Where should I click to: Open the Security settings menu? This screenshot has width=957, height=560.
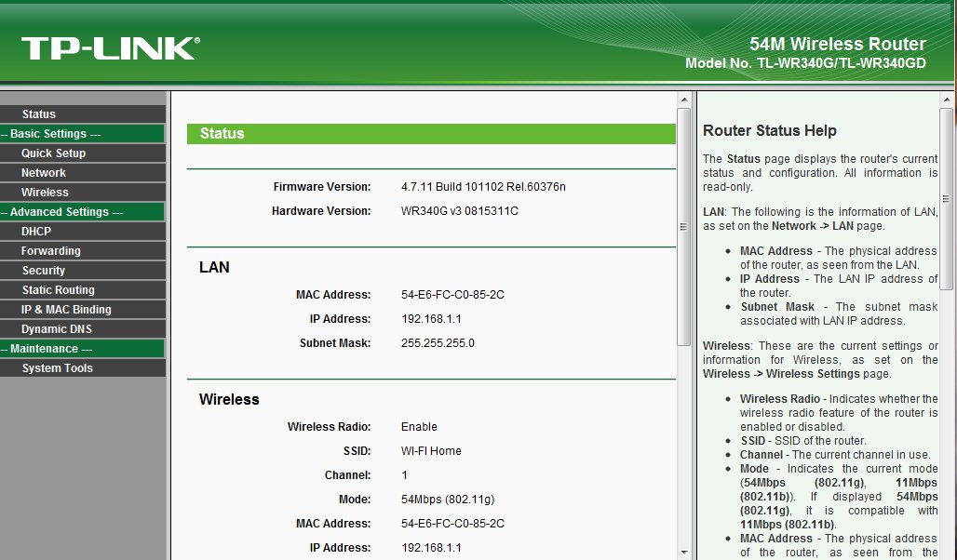44,271
